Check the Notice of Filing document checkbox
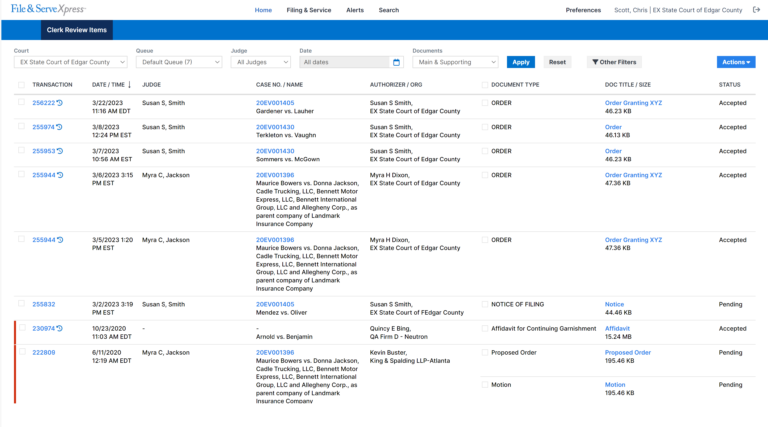The image size is (768, 427). coord(485,304)
